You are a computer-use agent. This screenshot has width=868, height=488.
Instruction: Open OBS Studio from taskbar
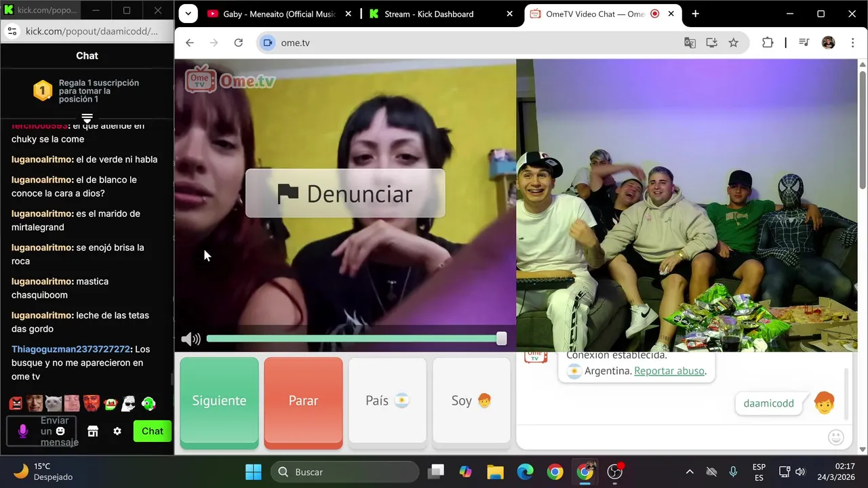tap(614, 472)
